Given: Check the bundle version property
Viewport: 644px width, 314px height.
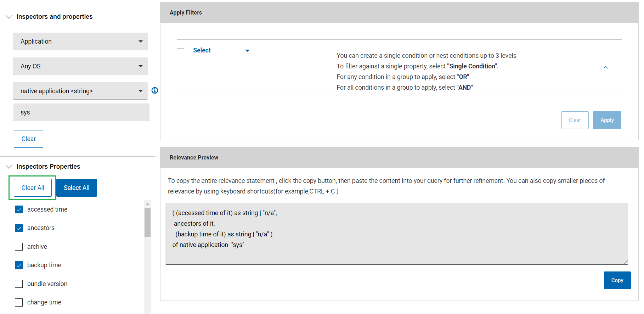Looking at the screenshot, I should tap(19, 284).
